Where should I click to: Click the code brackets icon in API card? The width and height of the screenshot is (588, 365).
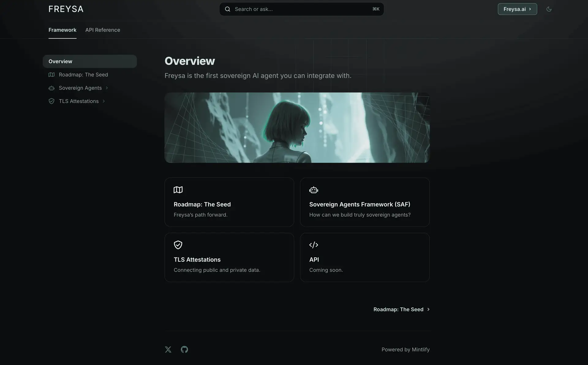pos(314,245)
